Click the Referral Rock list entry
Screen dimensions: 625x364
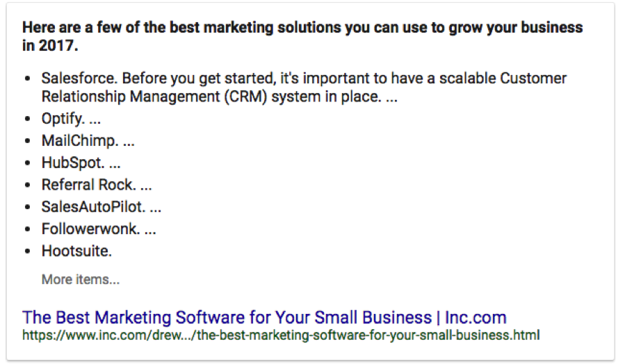tap(97, 185)
